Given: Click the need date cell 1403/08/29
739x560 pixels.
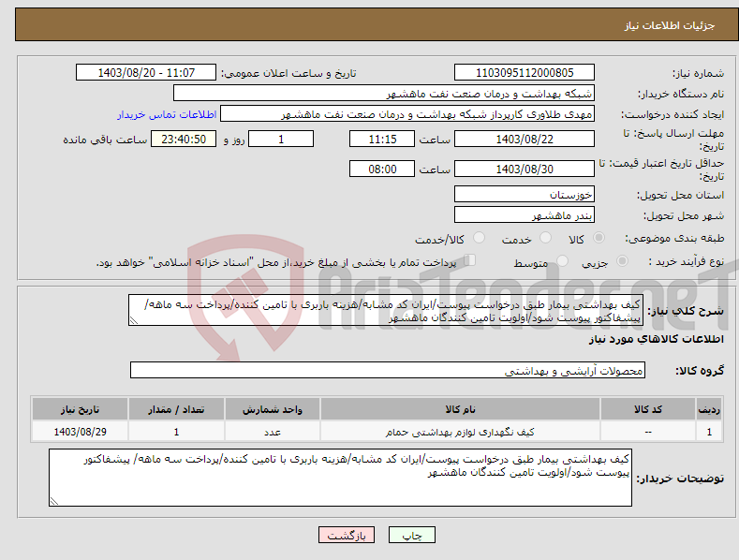Looking at the screenshot, I should coord(81,432).
